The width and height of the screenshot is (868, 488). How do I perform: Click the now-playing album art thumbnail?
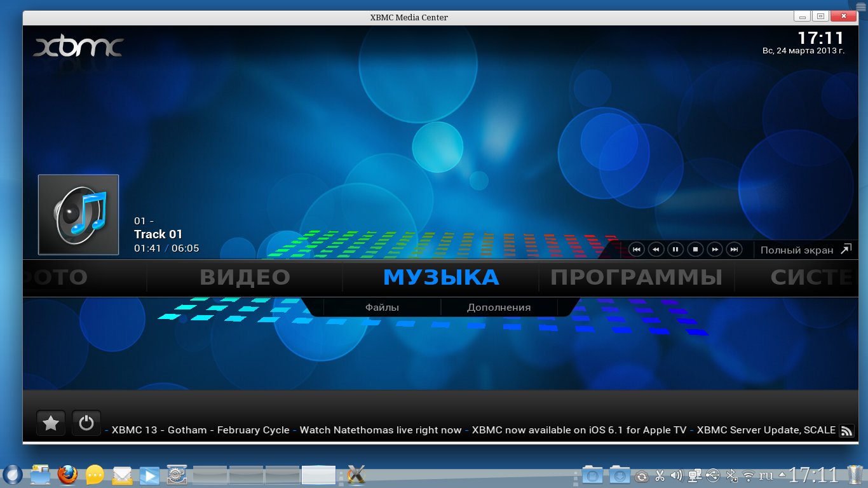point(78,215)
